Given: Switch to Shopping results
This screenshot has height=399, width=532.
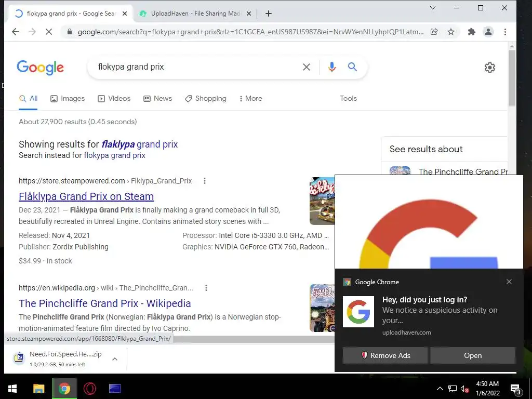Looking at the screenshot, I should point(206,98).
